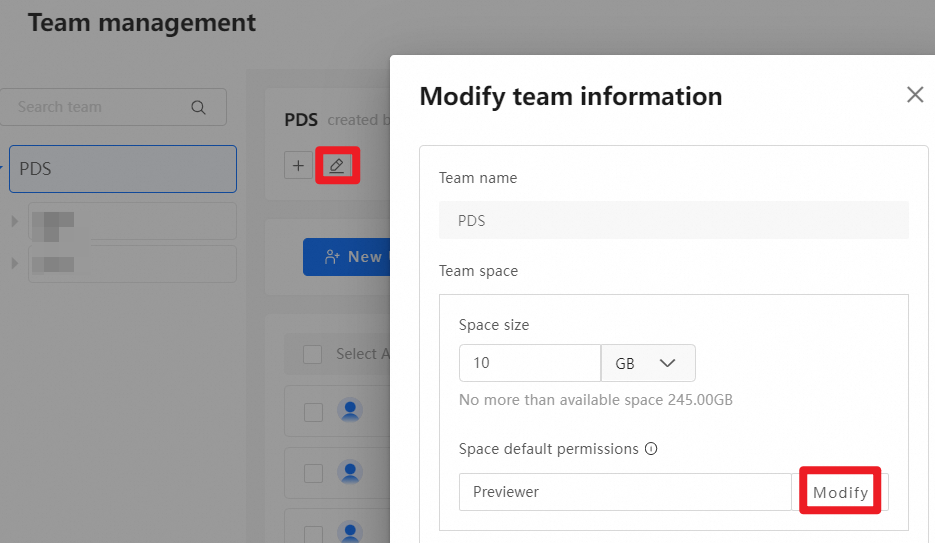Image resolution: width=935 pixels, height=543 pixels.
Task: Click the 'Team name' label
Action: (x=478, y=178)
